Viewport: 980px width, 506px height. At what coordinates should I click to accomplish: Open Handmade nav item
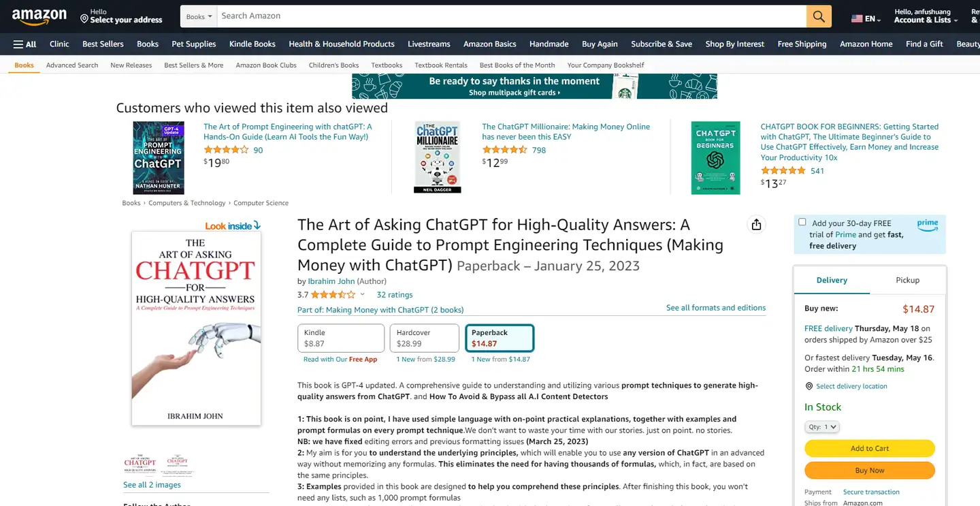coord(549,44)
